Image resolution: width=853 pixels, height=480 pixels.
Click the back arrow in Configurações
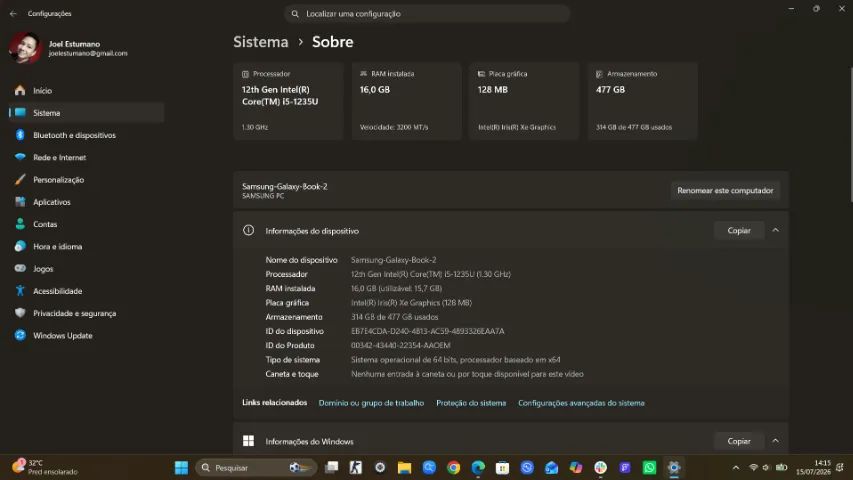coord(13,14)
